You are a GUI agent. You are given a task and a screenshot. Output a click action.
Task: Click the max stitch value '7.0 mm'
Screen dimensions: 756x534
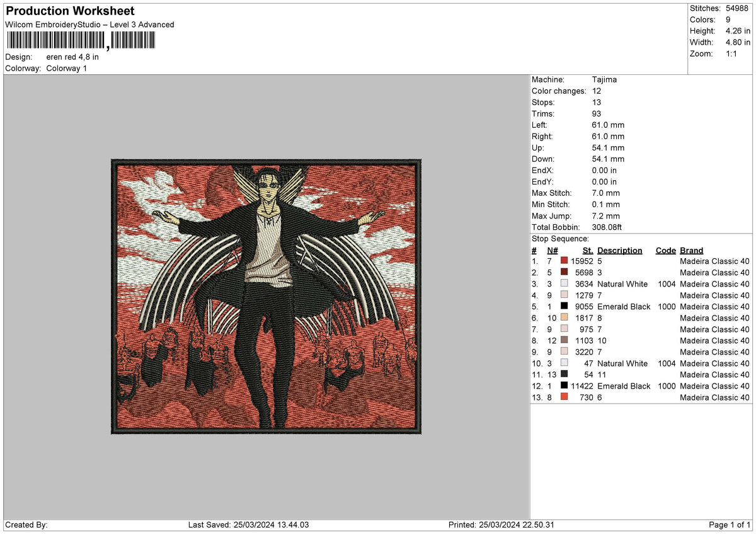pyautogui.click(x=606, y=193)
